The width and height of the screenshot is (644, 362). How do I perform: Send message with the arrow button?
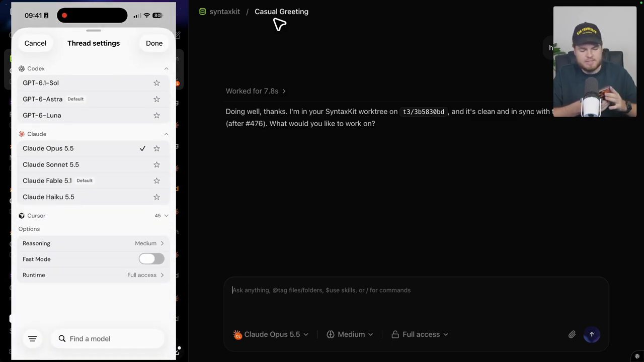coord(592,334)
